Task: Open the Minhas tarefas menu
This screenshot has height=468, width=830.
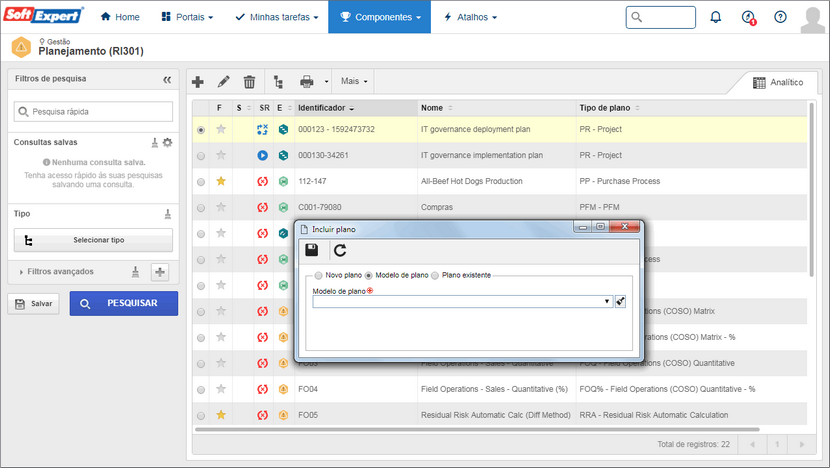Action: (x=277, y=17)
